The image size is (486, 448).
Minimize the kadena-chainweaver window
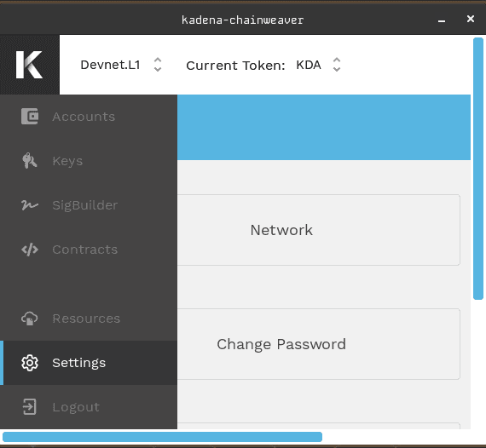click(442, 20)
